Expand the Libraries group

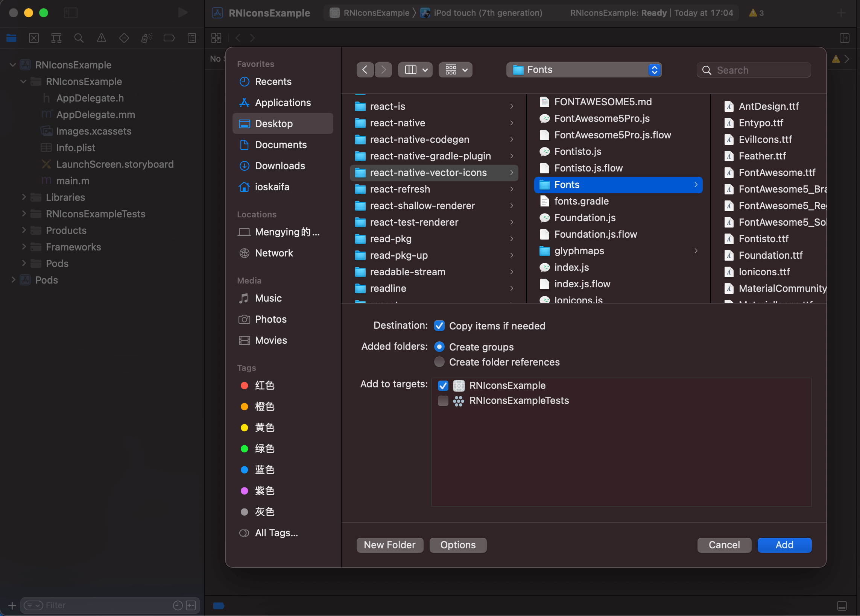pyautogui.click(x=23, y=197)
